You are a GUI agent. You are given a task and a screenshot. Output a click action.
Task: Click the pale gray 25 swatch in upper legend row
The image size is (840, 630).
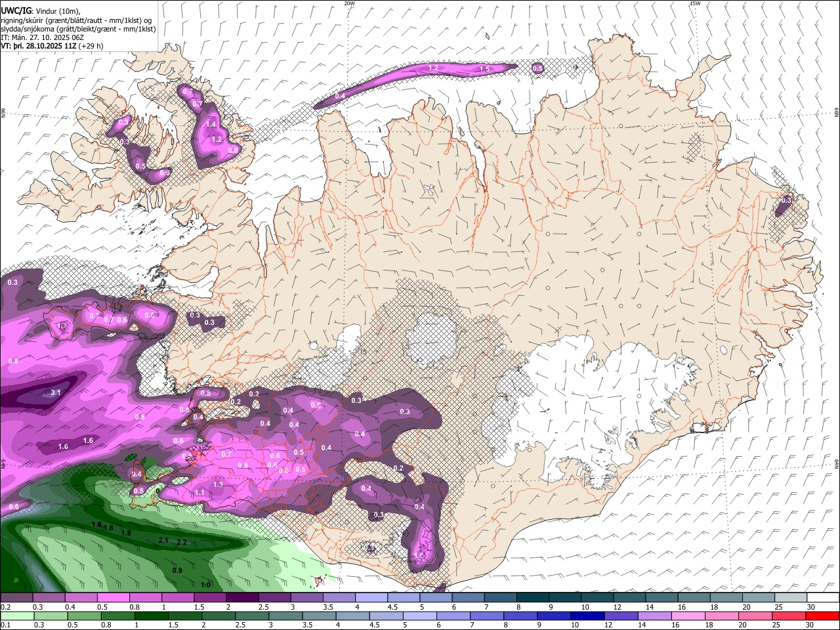point(790,598)
